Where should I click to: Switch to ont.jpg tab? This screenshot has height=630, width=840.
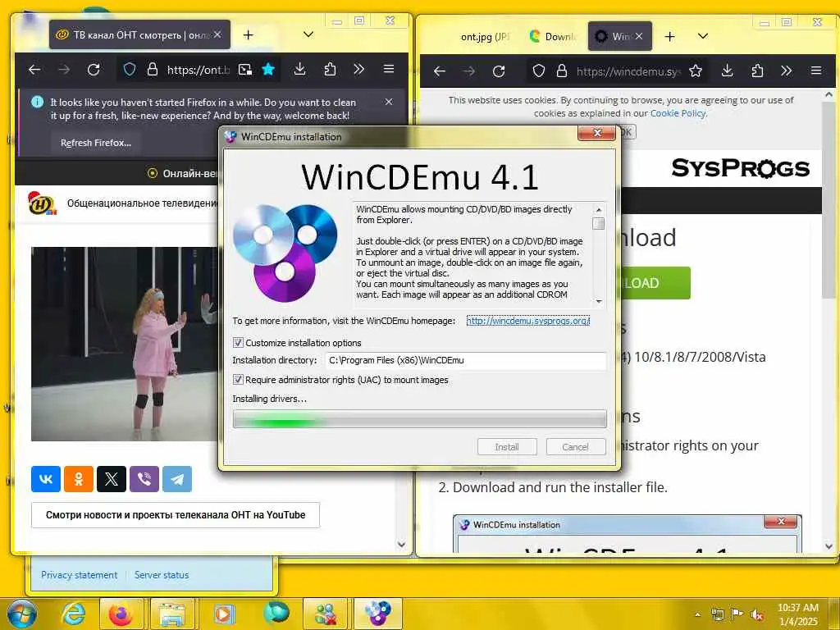[x=484, y=36]
